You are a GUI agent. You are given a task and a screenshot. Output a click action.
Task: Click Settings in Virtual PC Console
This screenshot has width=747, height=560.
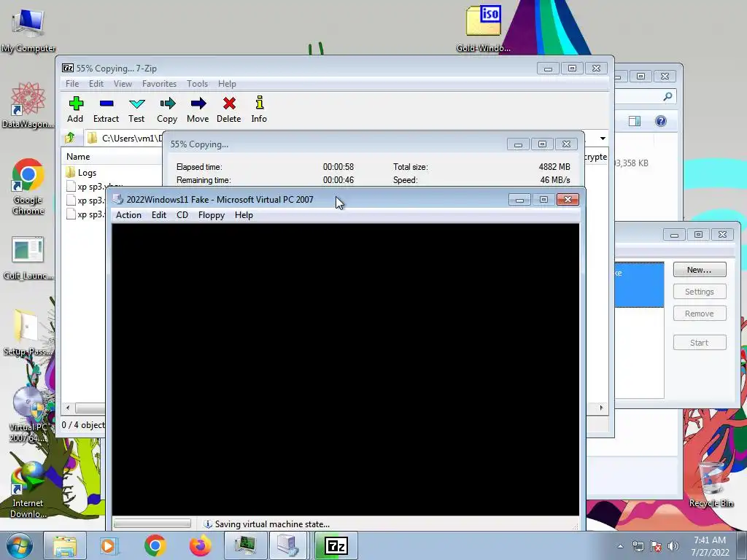[700, 292]
